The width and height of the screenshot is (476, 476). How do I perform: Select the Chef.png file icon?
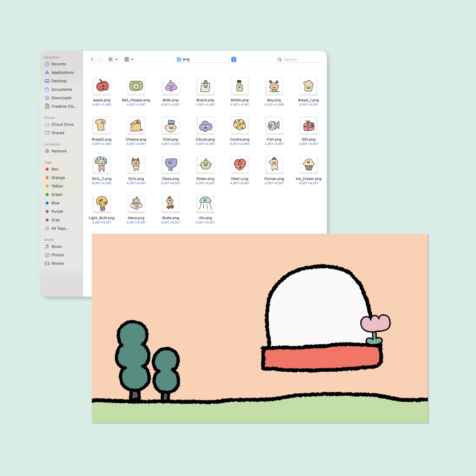pyautogui.click(x=171, y=125)
